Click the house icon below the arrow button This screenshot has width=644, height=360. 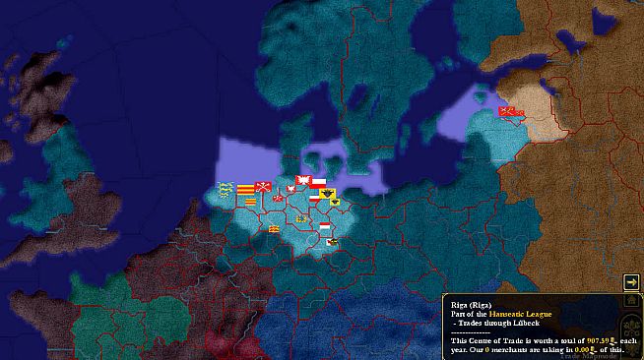click(631, 301)
